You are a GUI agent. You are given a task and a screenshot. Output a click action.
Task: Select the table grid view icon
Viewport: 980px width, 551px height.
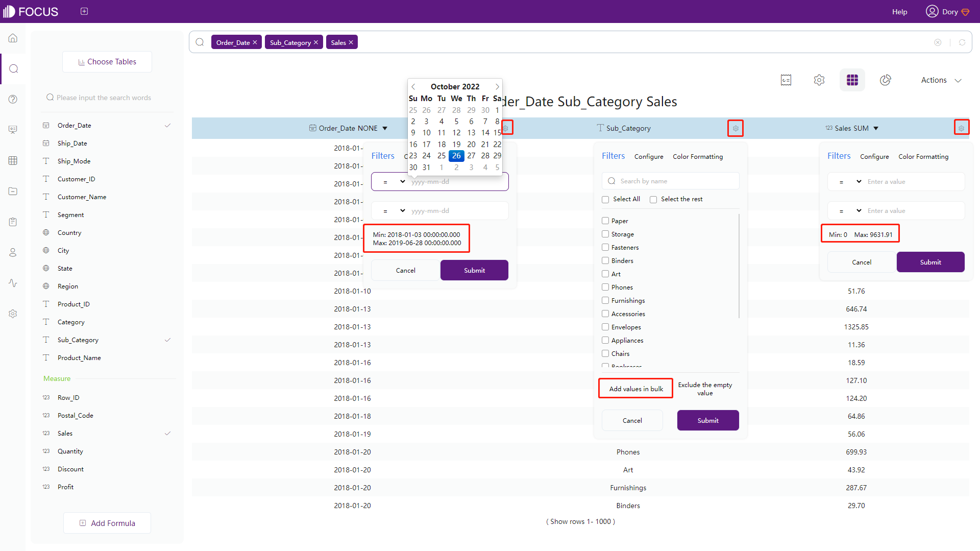[x=852, y=80]
